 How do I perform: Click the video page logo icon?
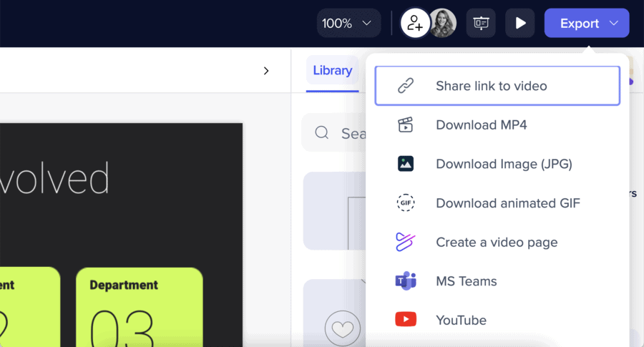pyautogui.click(x=406, y=241)
